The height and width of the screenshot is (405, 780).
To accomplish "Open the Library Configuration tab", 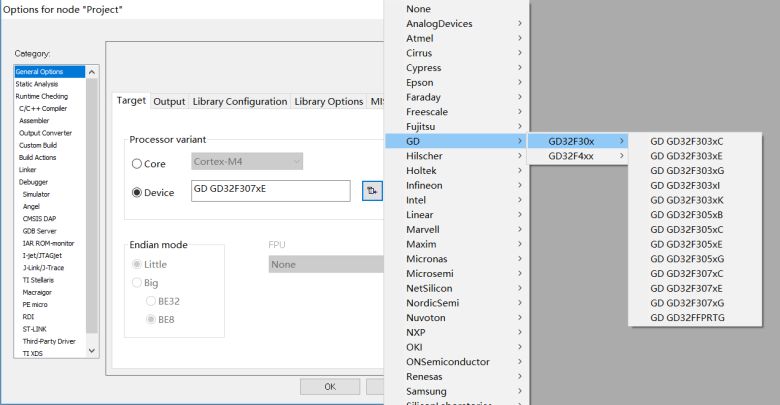I will pyautogui.click(x=240, y=101).
